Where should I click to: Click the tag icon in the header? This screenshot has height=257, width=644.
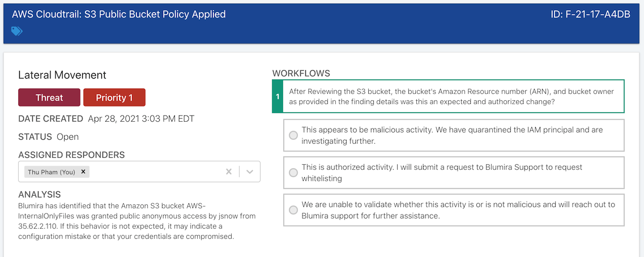[x=17, y=31]
